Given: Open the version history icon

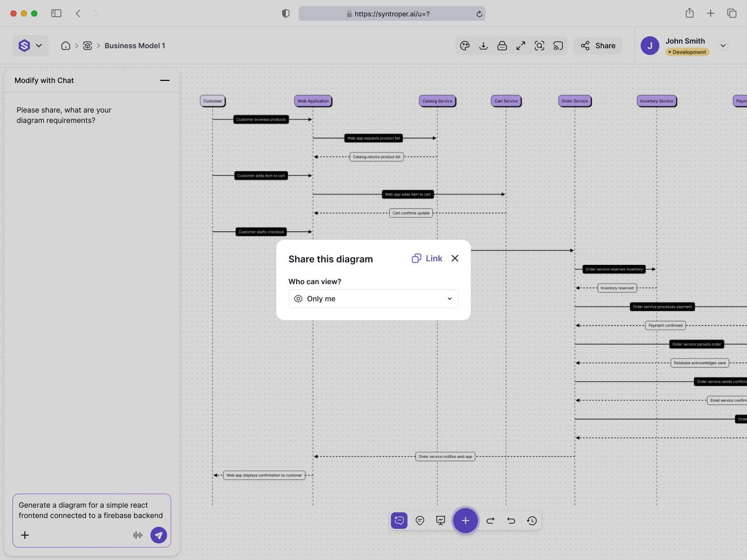Looking at the screenshot, I should click(x=532, y=521).
